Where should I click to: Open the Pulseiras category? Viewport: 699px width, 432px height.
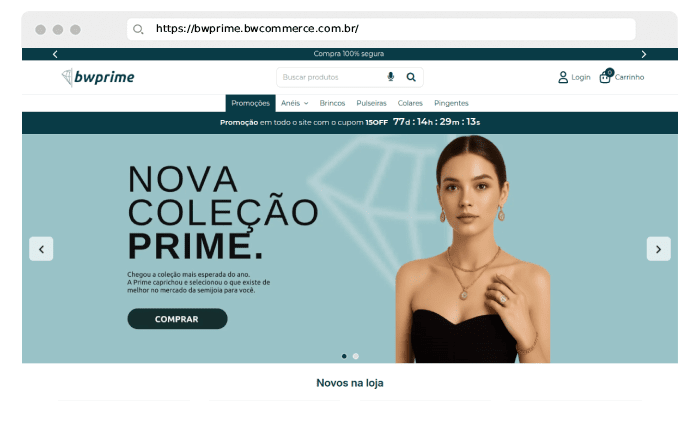[x=371, y=103]
